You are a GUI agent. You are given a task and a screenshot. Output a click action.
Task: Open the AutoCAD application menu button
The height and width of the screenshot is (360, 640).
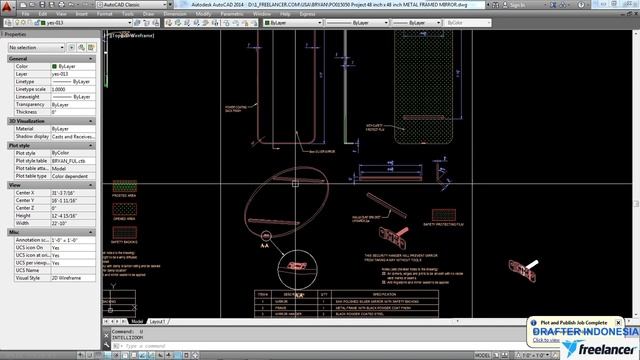8,6
